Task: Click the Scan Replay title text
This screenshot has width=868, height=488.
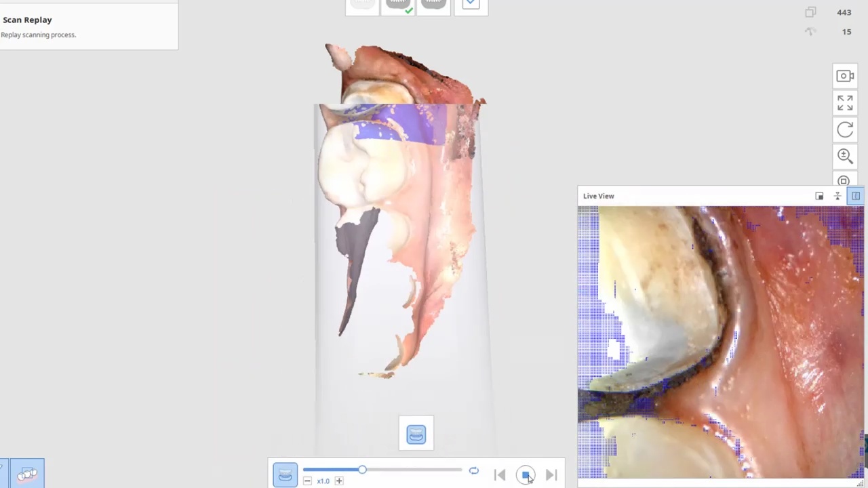Action: pyautogui.click(x=27, y=20)
